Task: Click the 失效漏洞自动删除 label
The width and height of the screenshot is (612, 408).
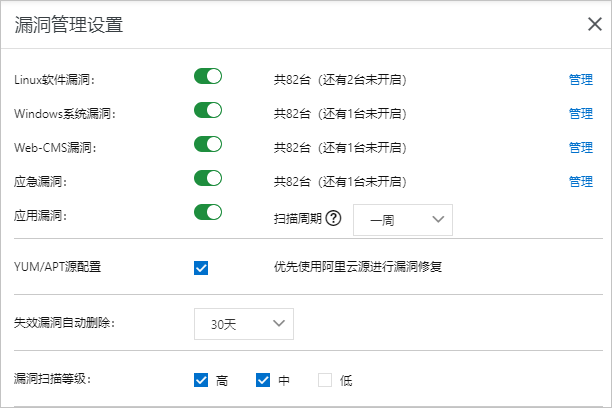Action: [x=64, y=323]
